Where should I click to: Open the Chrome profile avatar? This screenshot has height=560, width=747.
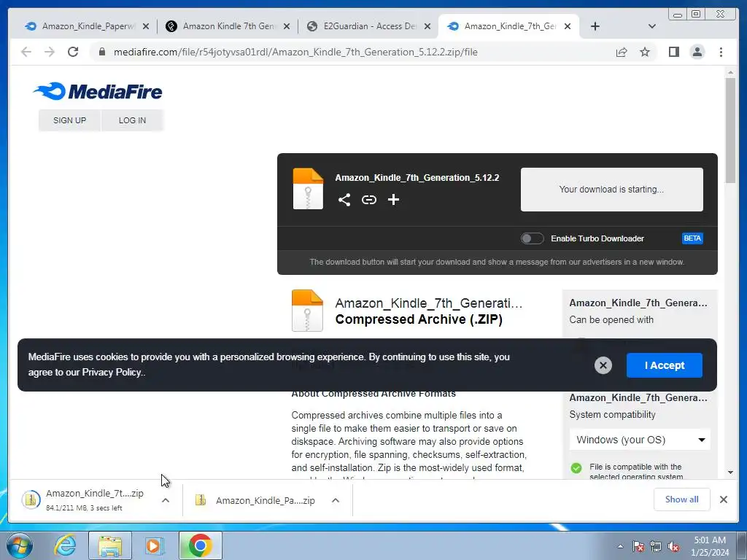coord(697,52)
